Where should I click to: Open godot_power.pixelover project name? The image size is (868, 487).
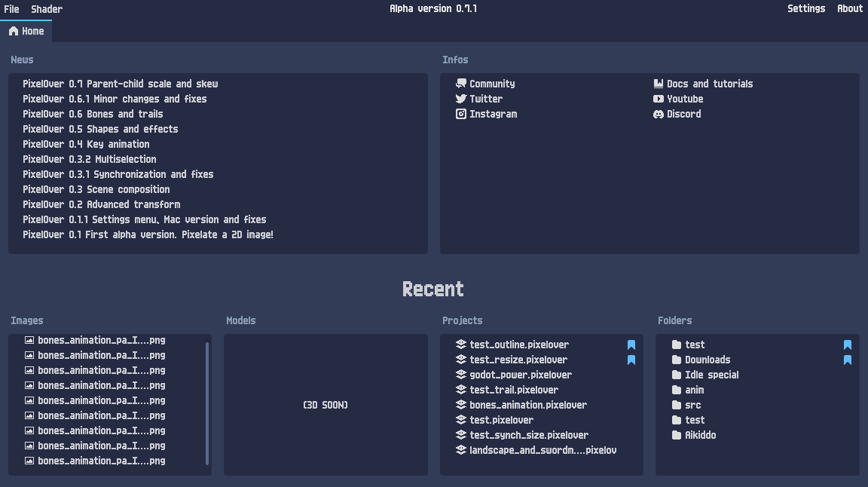pos(521,375)
